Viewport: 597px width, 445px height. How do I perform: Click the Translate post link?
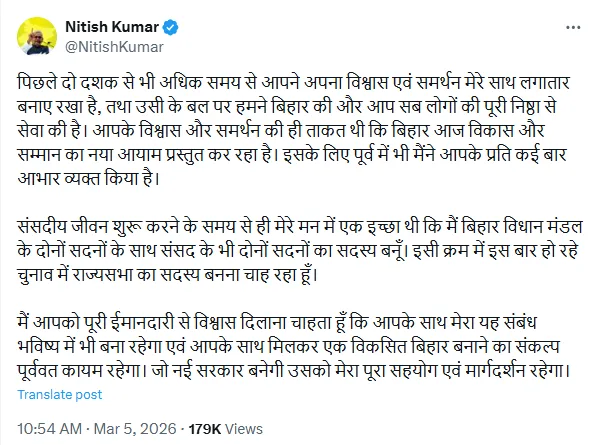pos(60,395)
